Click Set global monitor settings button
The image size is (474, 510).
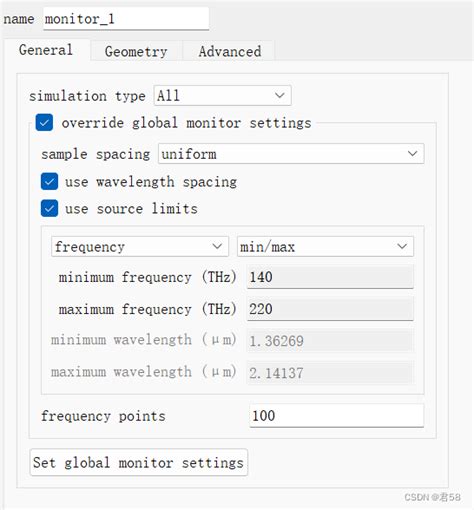point(139,462)
